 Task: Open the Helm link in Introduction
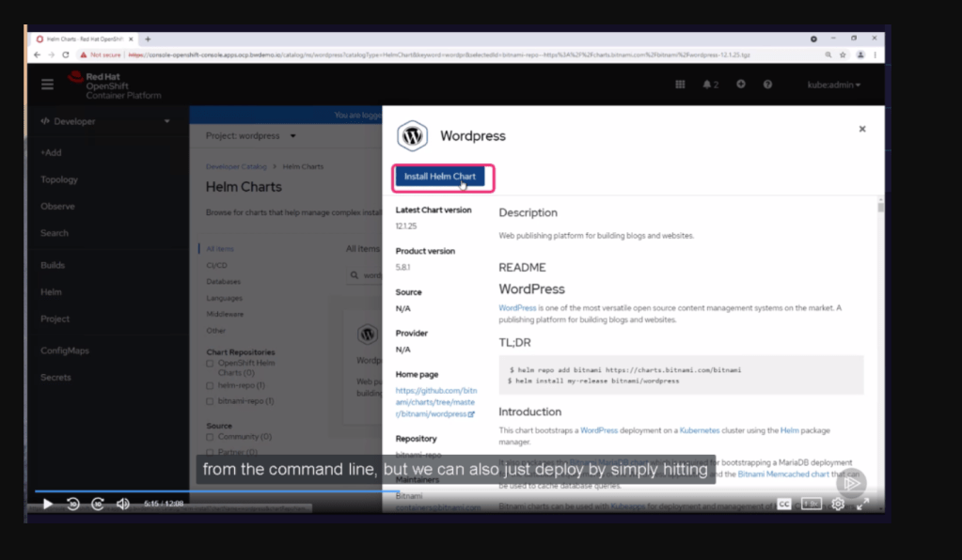click(x=790, y=430)
